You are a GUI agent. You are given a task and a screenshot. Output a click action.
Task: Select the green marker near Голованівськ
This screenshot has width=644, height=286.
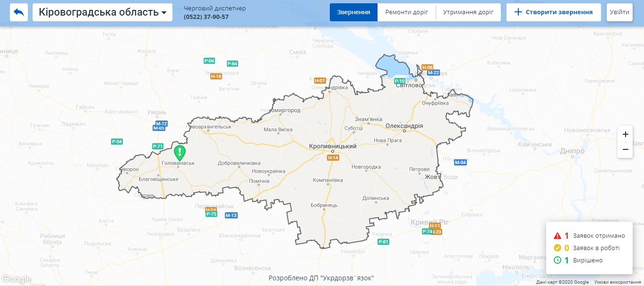(x=180, y=153)
